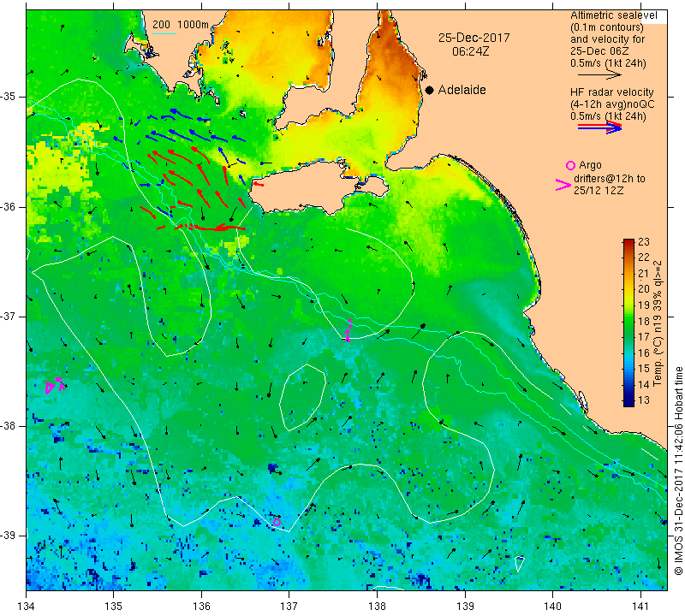Viewport: 685px width, 616px height.
Task: Click the red and blue HF radar scale arrow
Action: coord(599,127)
